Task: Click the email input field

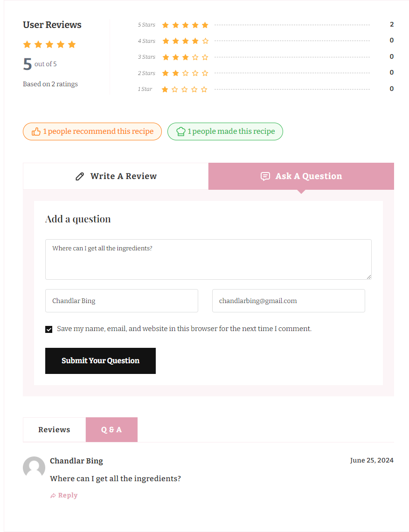Action: pos(288,301)
